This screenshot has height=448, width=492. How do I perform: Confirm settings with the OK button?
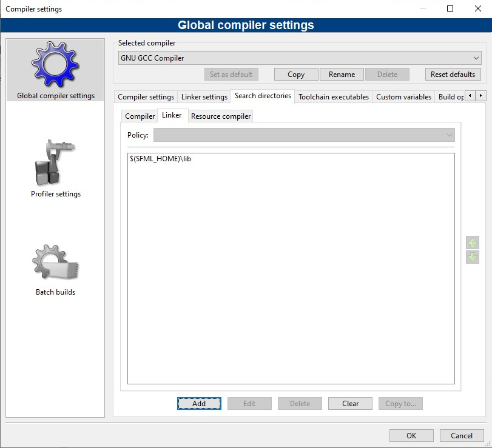pos(411,435)
